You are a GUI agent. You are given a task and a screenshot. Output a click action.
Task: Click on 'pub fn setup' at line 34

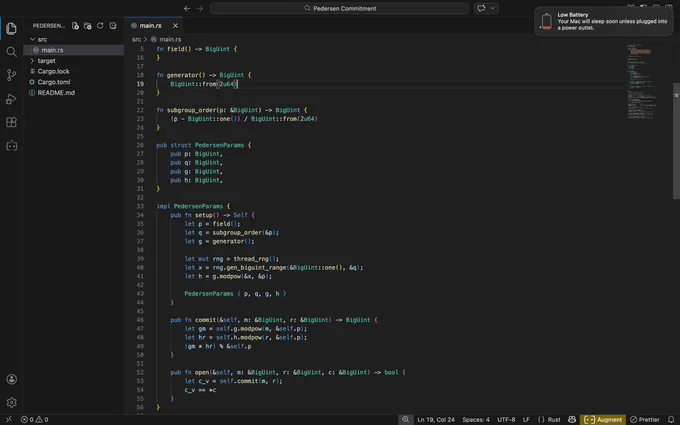191,215
